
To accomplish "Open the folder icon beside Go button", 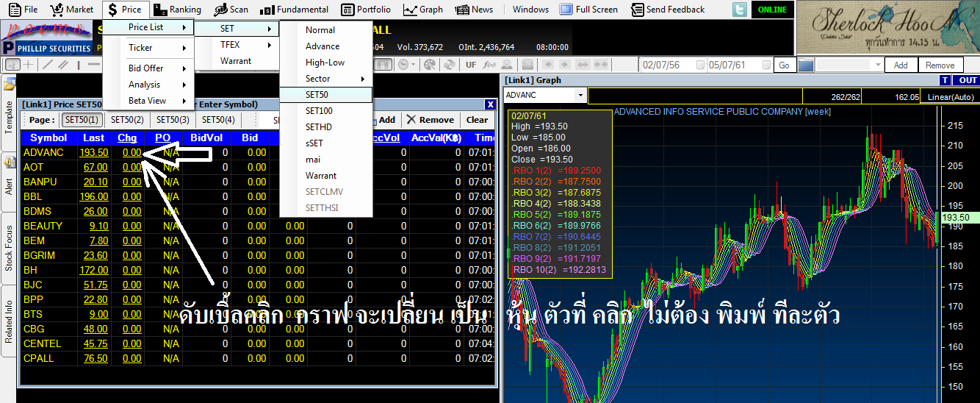I will coord(806,65).
